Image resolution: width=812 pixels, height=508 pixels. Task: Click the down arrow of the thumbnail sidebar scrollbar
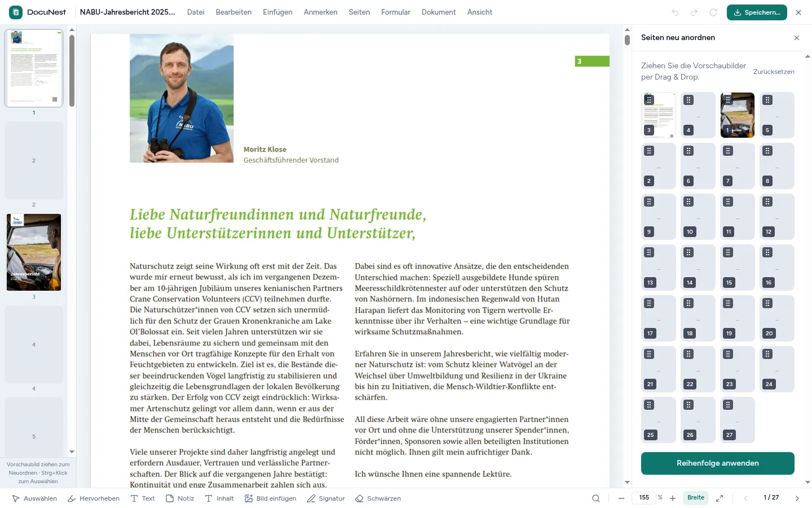pyautogui.click(x=72, y=452)
